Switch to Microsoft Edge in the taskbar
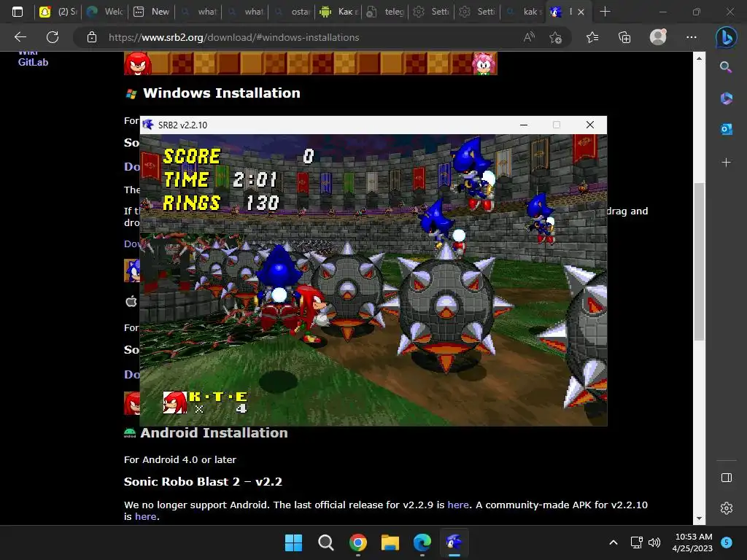 point(422,542)
